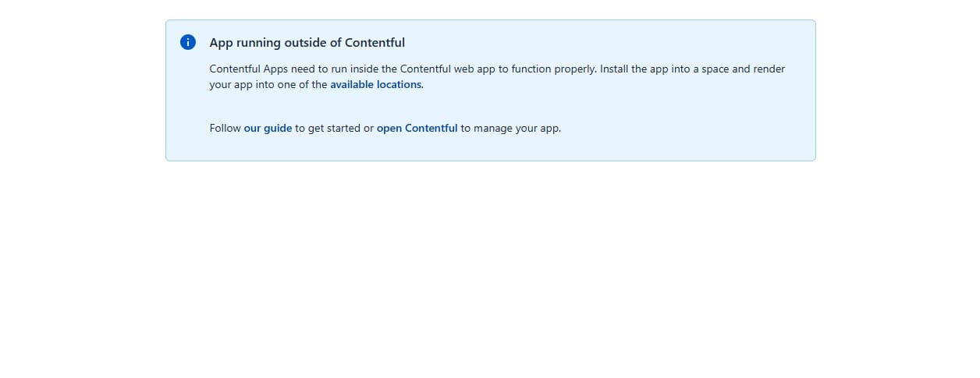This screenshot has width=980, height=378.
Task: Open the "available locations" link
Action: tap(375, 84)
